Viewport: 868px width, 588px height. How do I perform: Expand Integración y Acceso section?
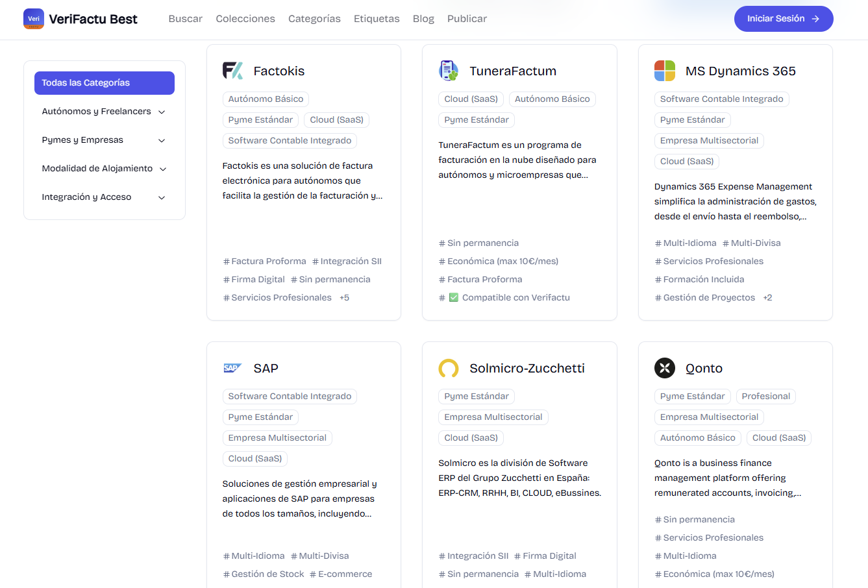(x=105, y=197)
